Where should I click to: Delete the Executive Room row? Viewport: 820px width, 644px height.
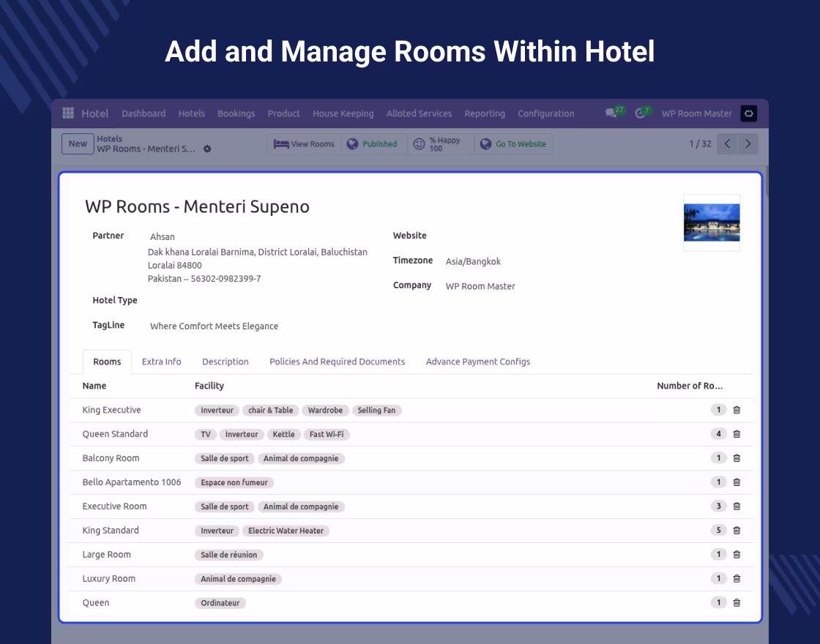coord(737,506)
